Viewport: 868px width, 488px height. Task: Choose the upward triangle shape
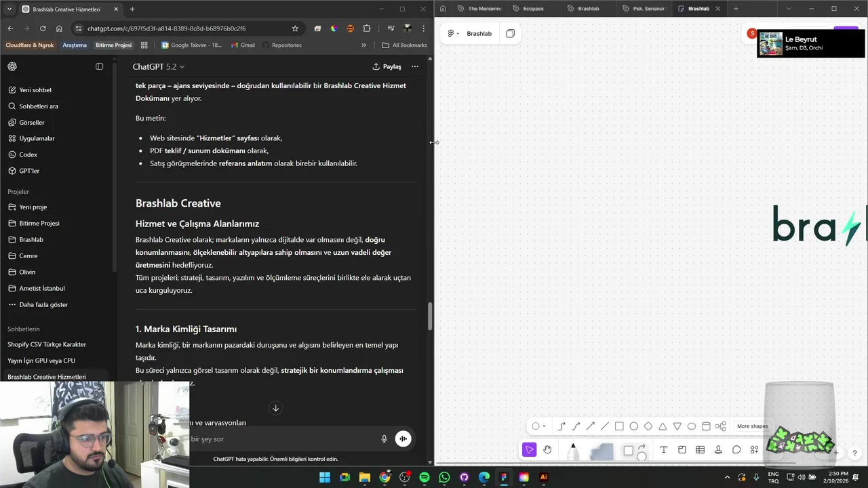(663, 426)
